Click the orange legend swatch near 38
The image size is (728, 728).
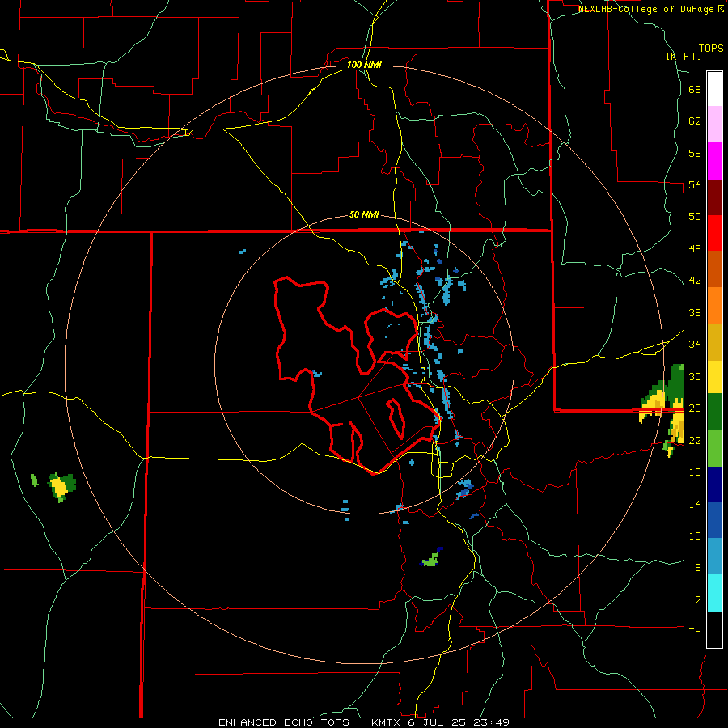point(714,306)
